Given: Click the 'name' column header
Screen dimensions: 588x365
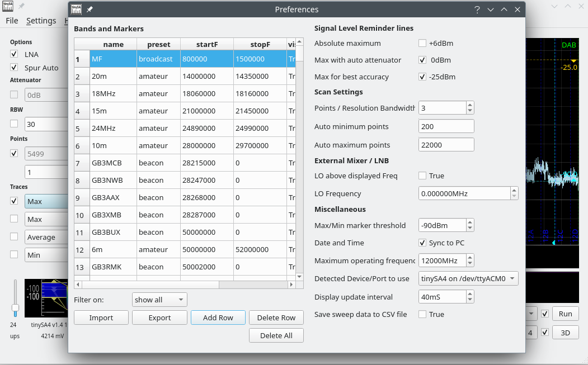Looking at the screenshot, I should tap(113, 44).
